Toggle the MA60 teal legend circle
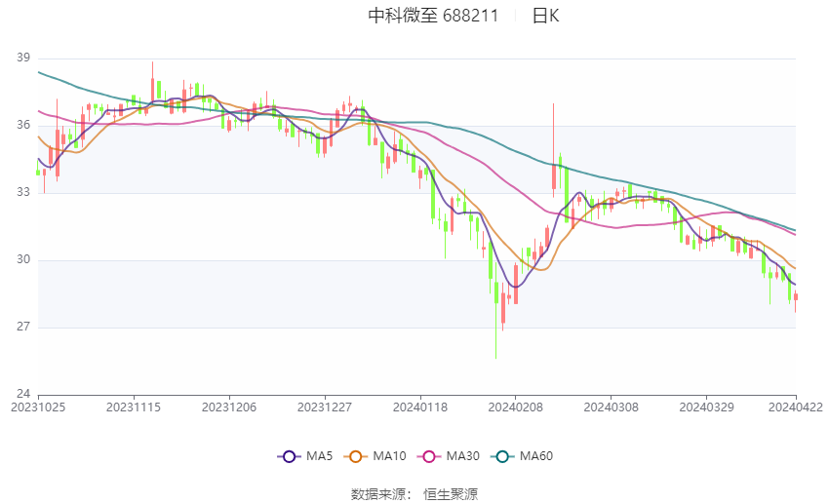Screen dimensions: 829x504 [x=502, y=456]
